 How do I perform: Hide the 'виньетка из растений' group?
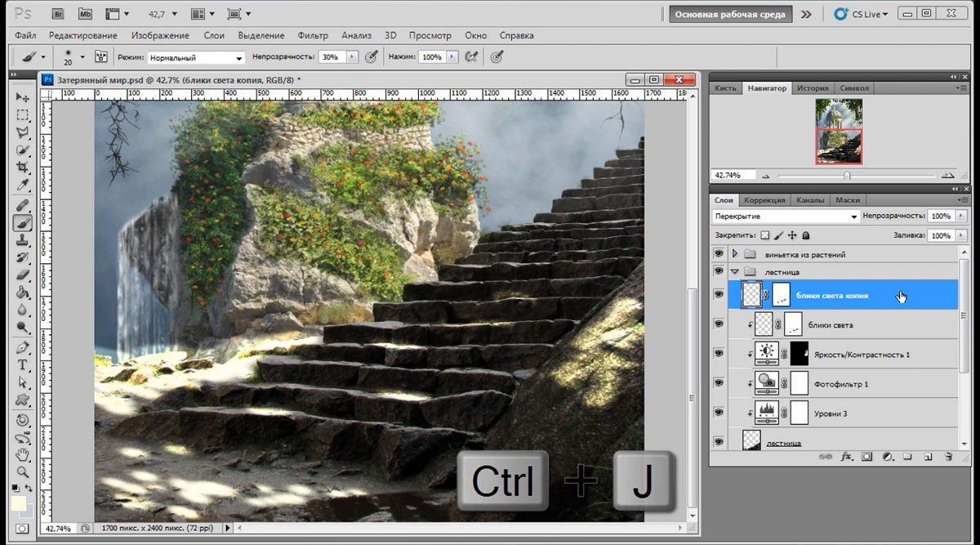[x=719, y=254]
